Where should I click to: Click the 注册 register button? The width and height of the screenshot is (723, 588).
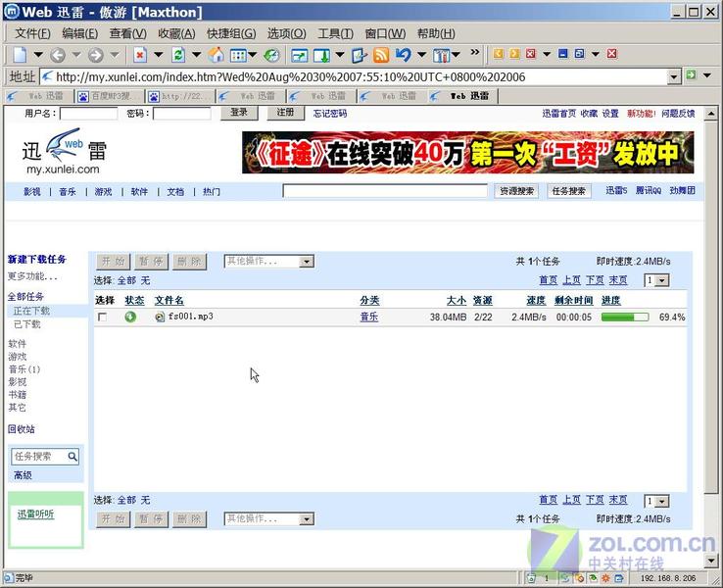[x=285, y=113]
